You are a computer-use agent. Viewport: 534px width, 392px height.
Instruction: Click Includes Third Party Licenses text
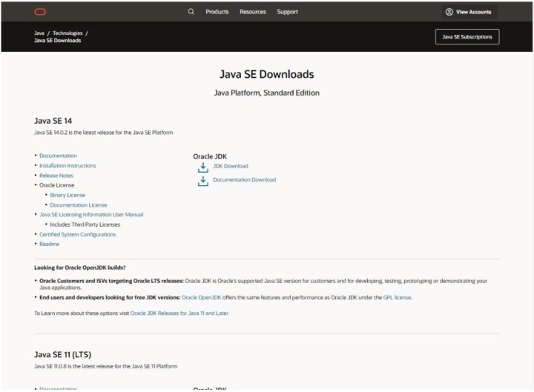pyautogui.click(x=85, y=225)
